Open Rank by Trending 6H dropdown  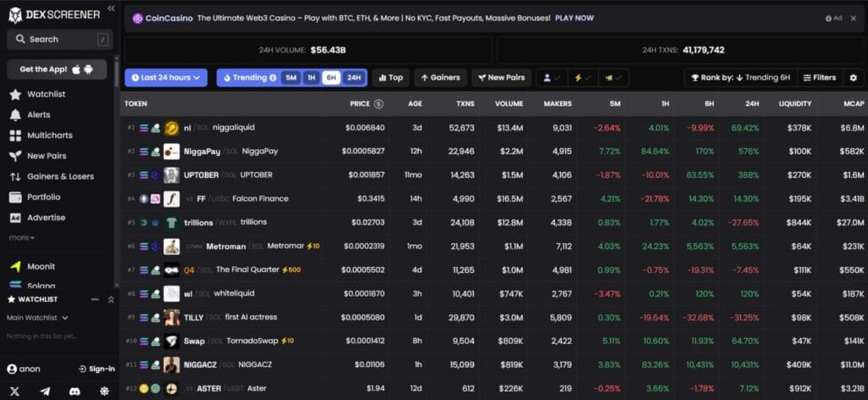pos(740,78)
